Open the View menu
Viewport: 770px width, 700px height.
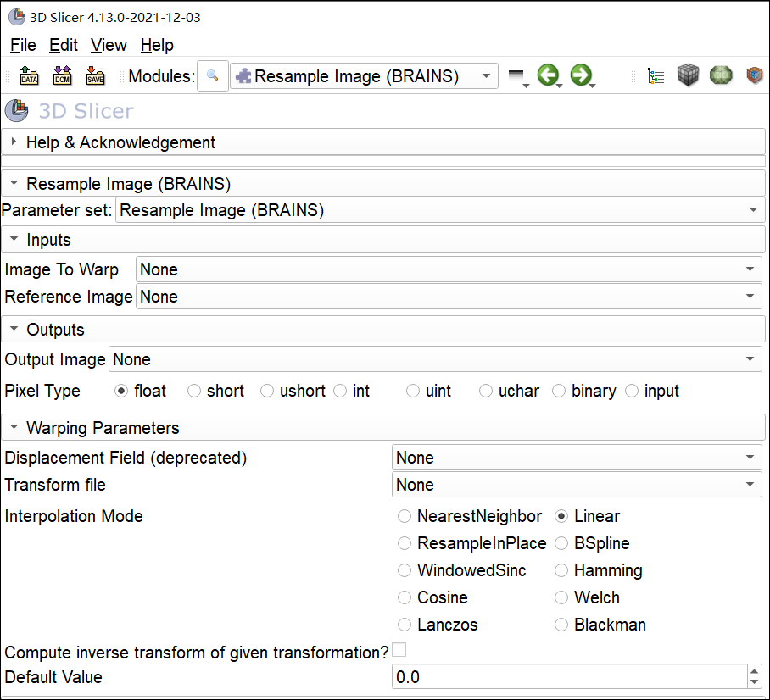coord(109,45)
